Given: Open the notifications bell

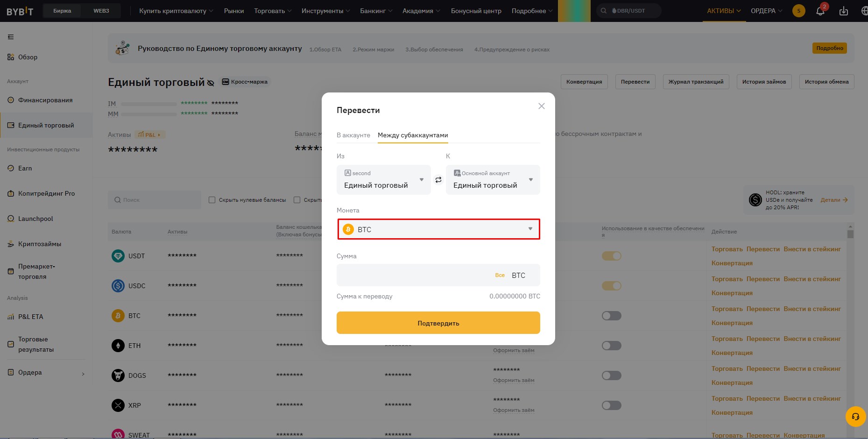Looking at the screenshot, I should pyautogui.click(x=820, y=11).
